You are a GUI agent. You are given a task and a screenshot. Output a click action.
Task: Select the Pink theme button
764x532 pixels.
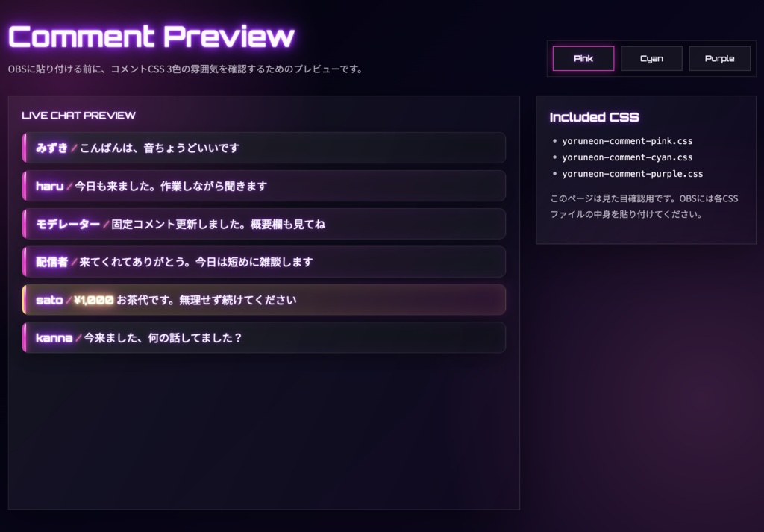pyautogui.click(x=583, y=58)
